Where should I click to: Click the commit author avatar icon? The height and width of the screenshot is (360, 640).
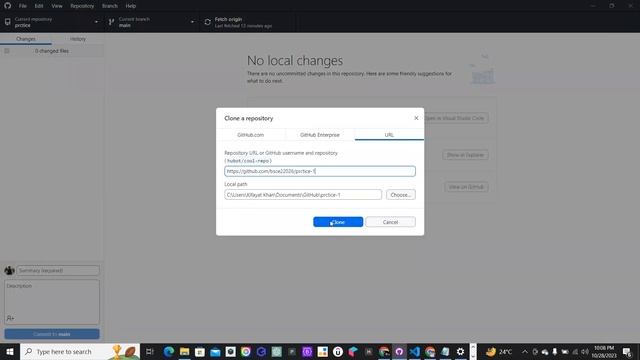tap(9, 270)
